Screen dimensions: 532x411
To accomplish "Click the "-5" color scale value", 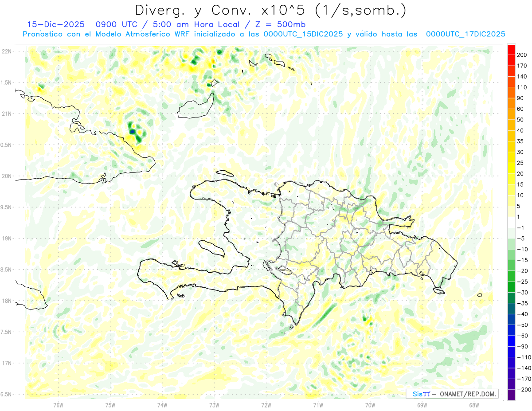I will coord(522,239).
